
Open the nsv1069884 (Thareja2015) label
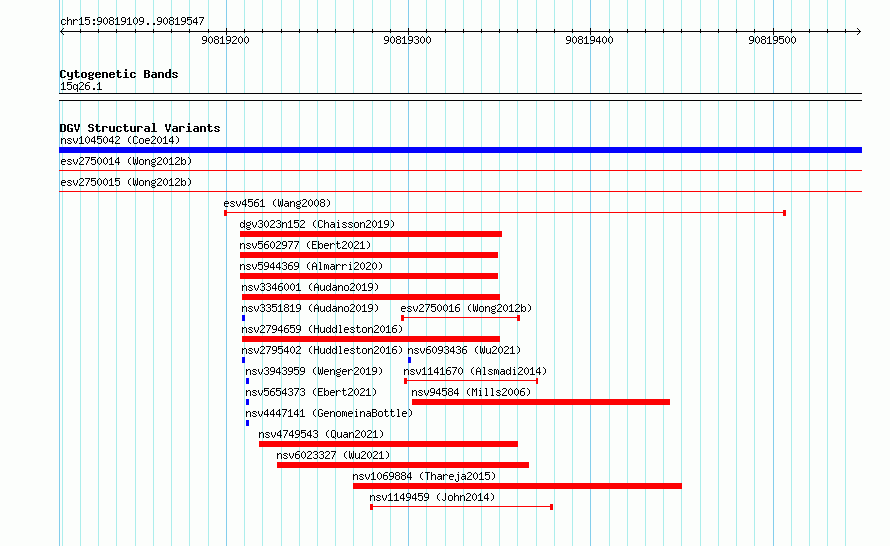click(424, 476)
